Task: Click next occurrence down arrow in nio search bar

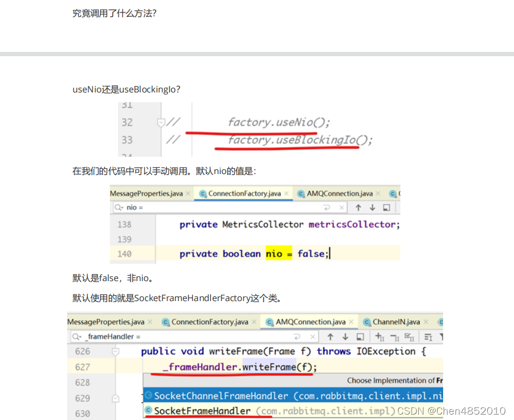Action: pos(373,208)
